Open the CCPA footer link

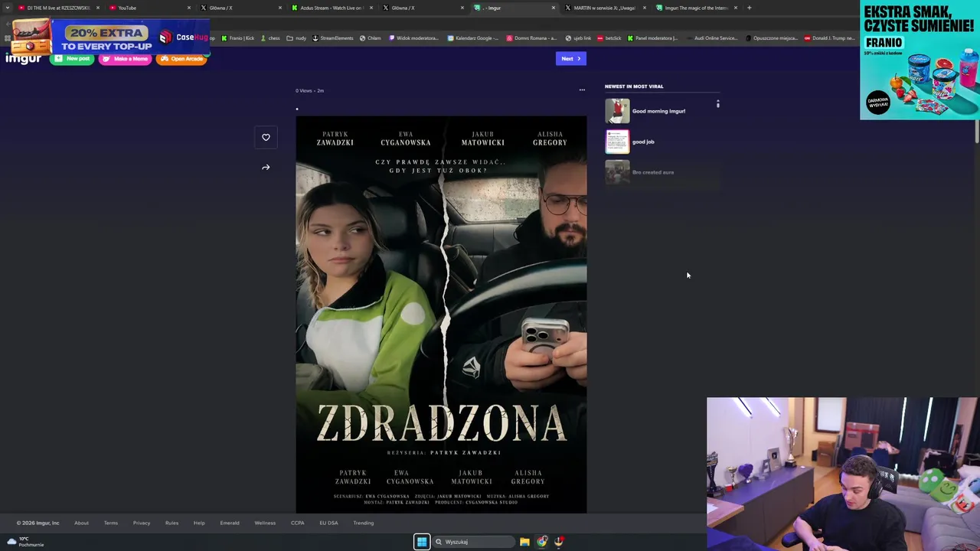298,523
